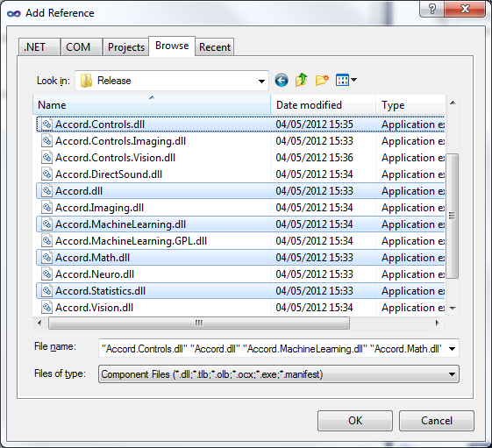Click the vertical scrollbar thumb
492x448 pixels.
point(452,216)
